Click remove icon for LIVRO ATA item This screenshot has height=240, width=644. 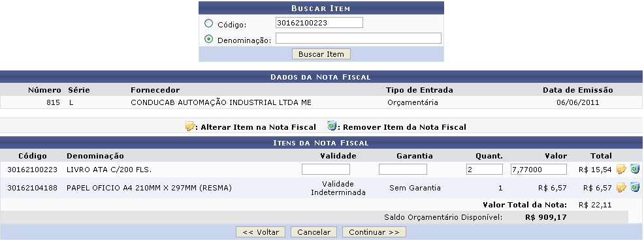635,169
